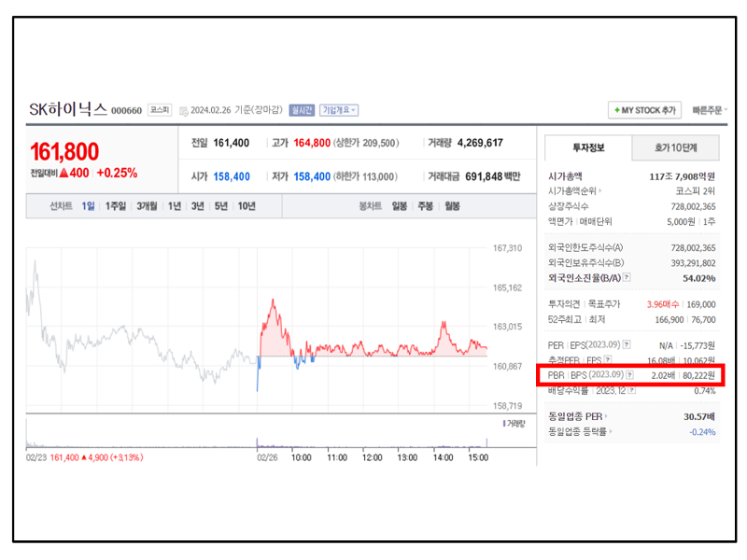
Task: Click the 동일업종 등락률 value -0.24%
Action: [x=702, y=432]
